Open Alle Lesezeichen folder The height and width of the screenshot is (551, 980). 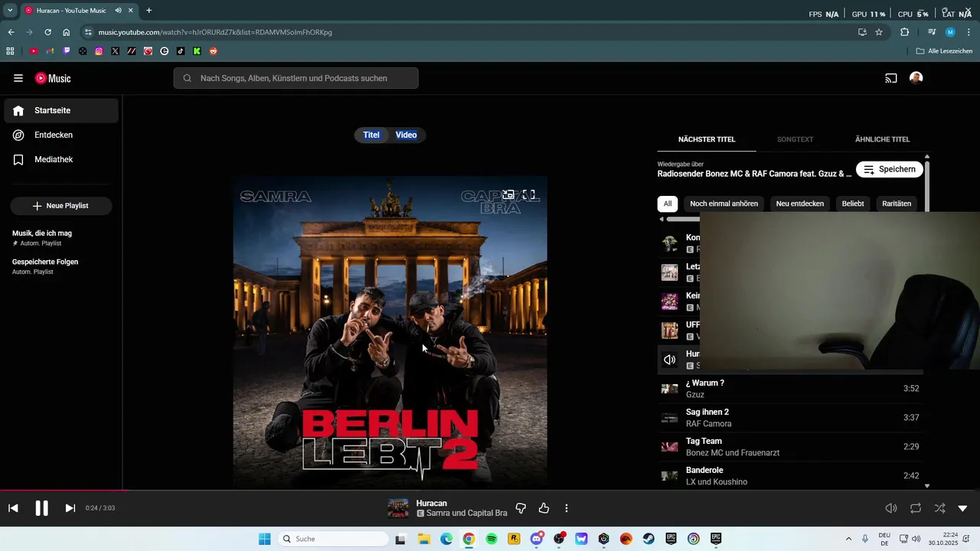pyautogui.click(x=944, y=51)
